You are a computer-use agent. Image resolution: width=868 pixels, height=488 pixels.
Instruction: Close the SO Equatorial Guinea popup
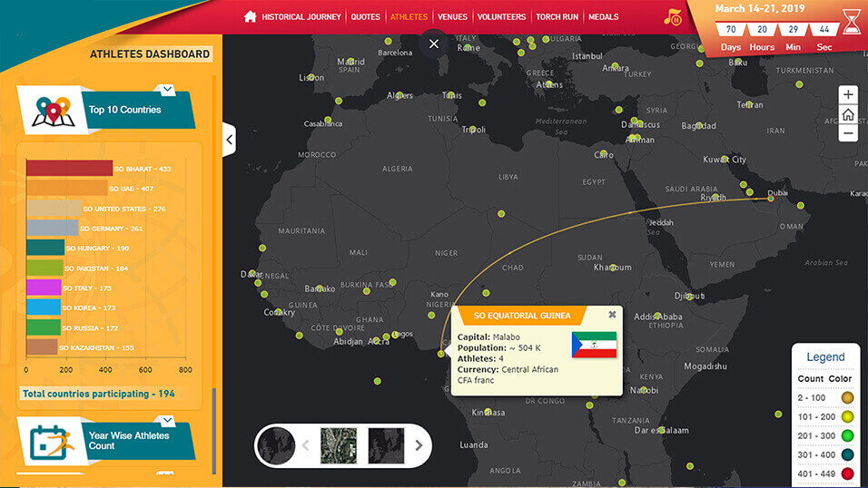pos(612,314)
